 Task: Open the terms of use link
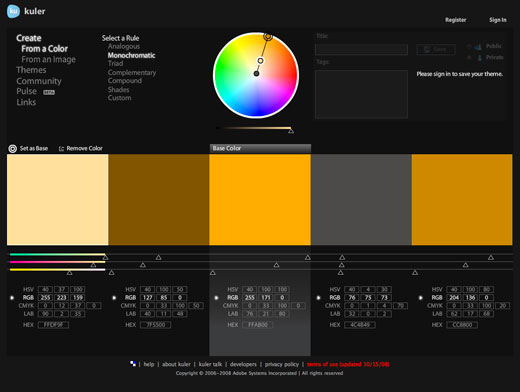(348, 364)
